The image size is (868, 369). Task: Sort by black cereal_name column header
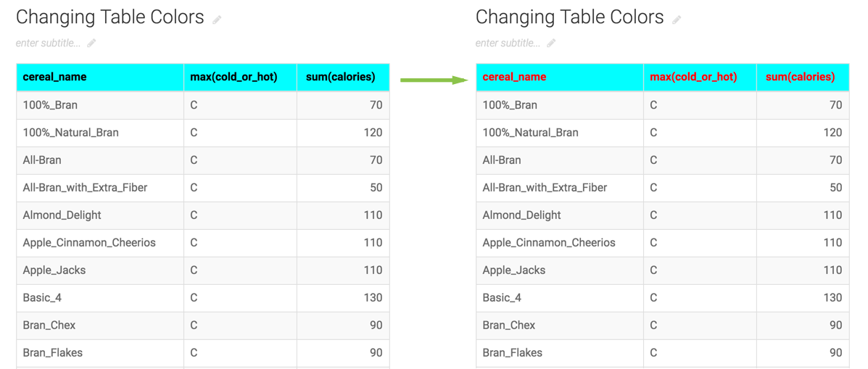pos(54,77)
